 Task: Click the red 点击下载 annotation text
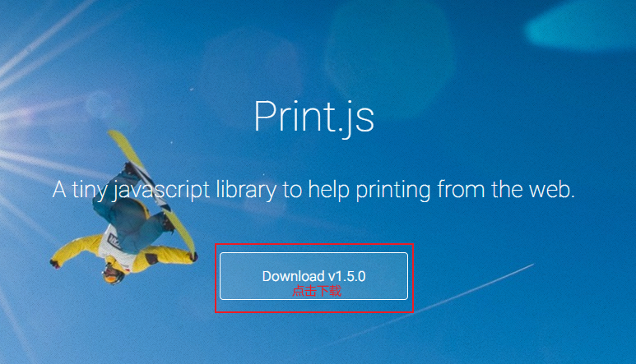pos(317,291)
